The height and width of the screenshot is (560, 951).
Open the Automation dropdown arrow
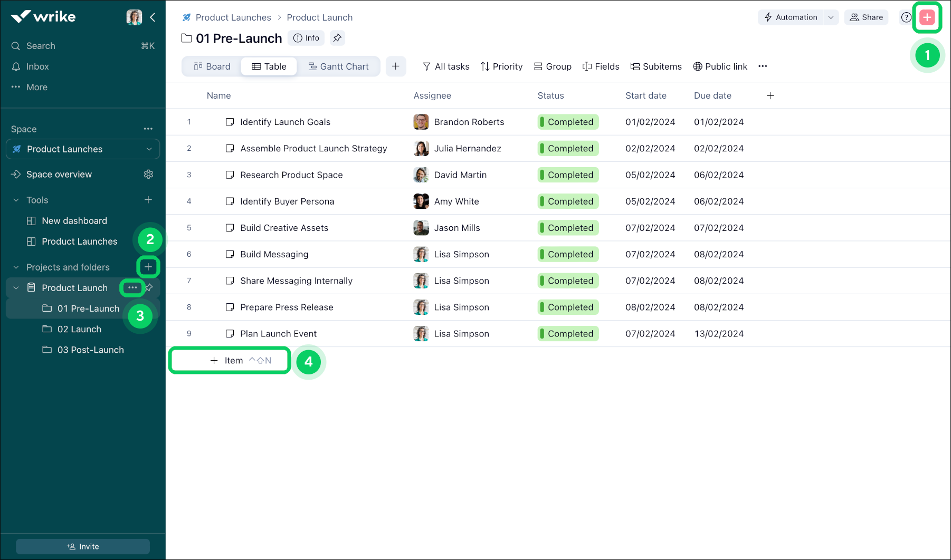[831, 17]
